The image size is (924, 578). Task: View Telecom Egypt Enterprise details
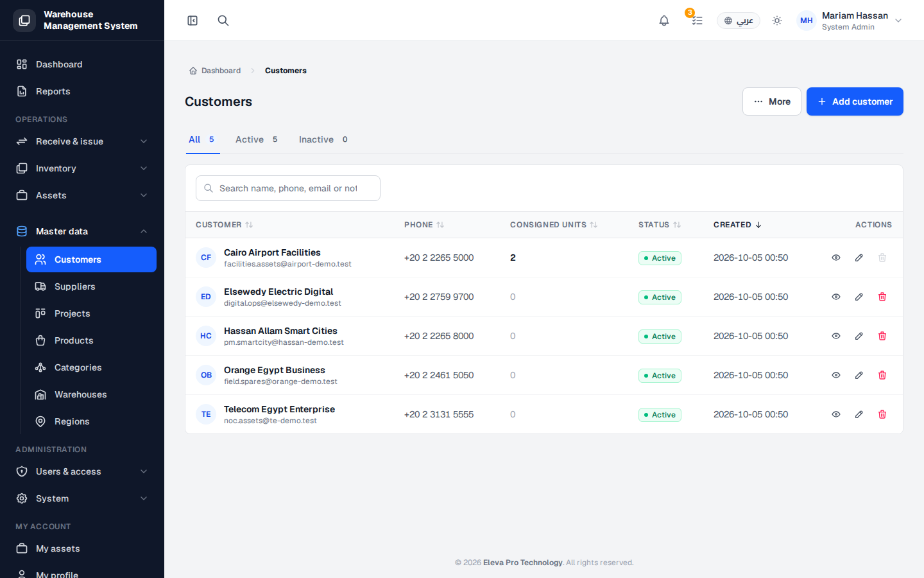click(836, 414)
